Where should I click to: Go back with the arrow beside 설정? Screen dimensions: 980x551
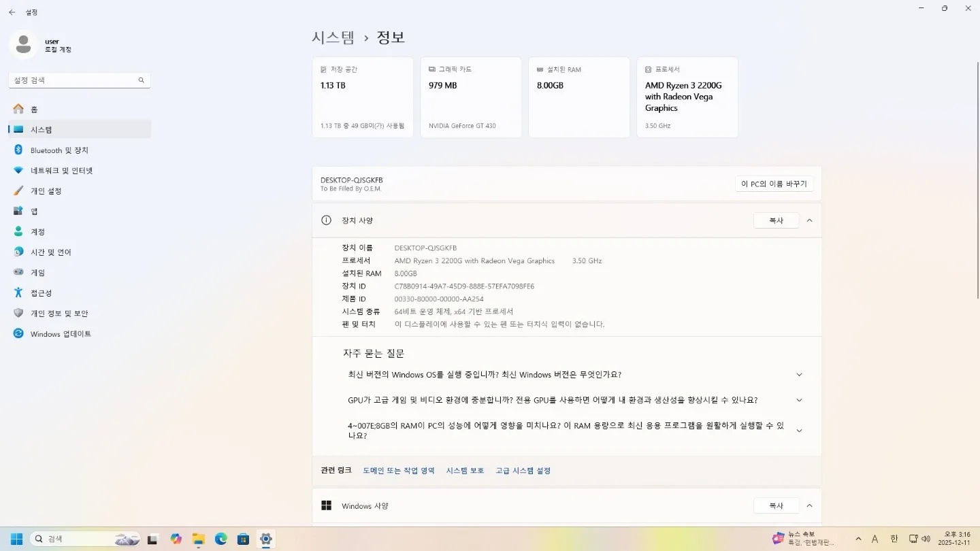pos(12,12)
